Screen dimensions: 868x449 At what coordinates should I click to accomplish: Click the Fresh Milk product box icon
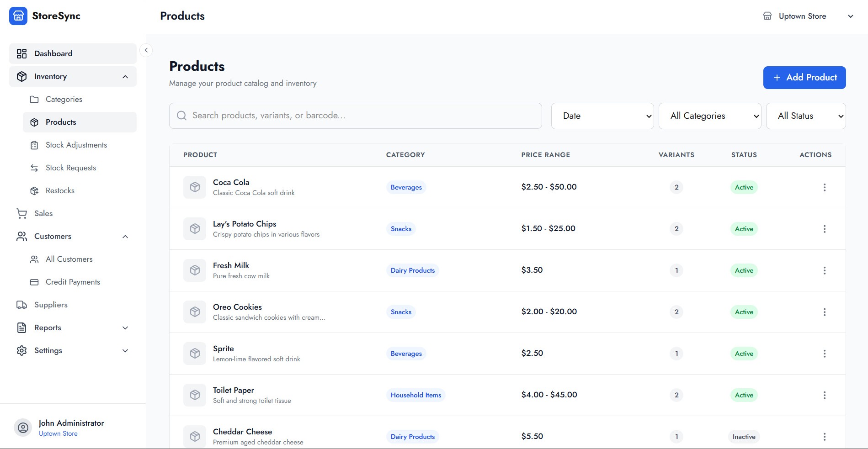pos(195,270)
